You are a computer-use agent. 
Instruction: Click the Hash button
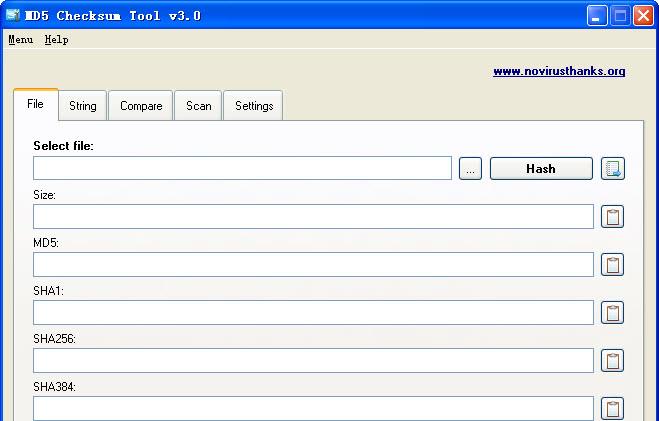(x=541, y=168)
